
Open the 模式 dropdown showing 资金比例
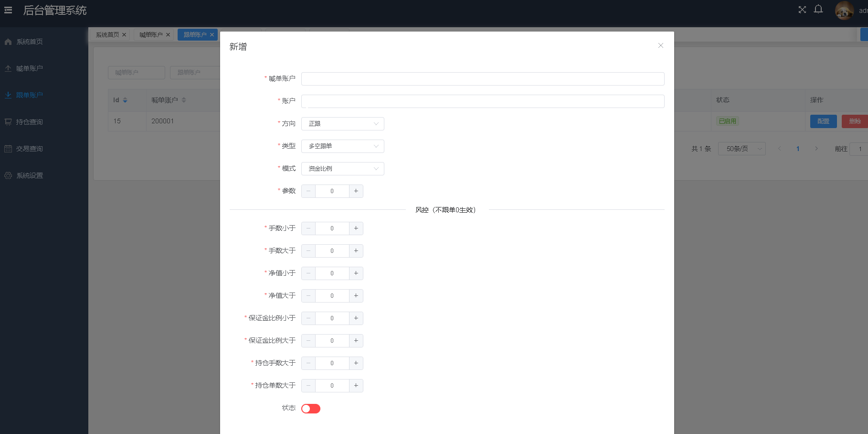pyautogui.click(x=343, y=169)
